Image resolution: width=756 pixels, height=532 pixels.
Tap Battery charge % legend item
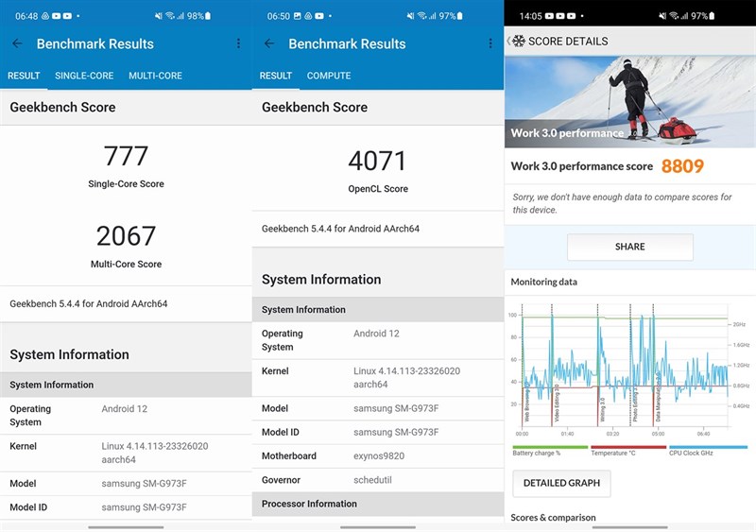(550, 451)
